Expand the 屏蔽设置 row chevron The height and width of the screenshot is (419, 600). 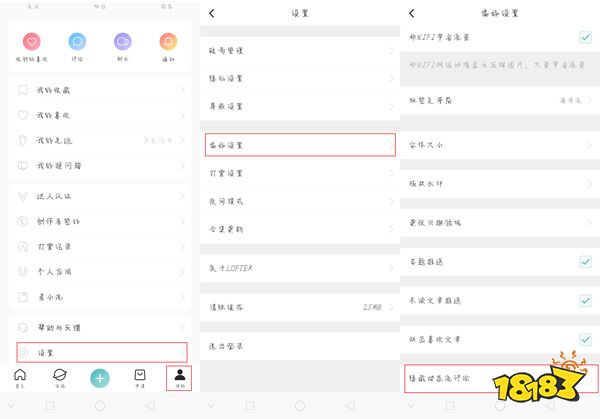coord(391,106)
